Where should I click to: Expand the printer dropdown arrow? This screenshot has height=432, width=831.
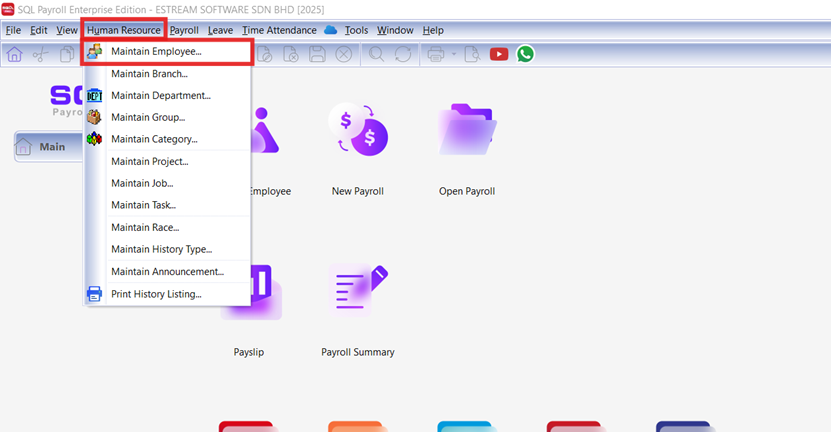pyautogui.click(x=453, y=54)
